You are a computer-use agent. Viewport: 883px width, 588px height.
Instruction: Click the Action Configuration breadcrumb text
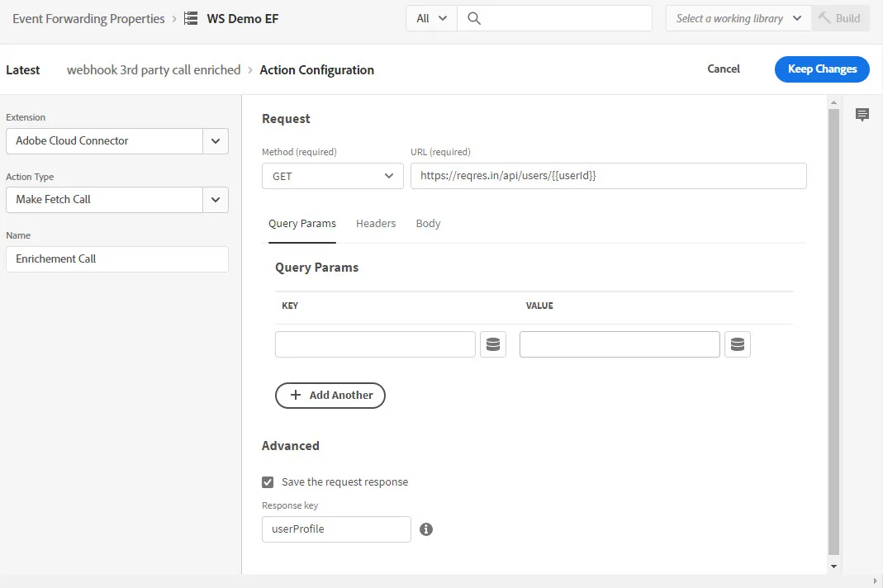click(316, 70)
